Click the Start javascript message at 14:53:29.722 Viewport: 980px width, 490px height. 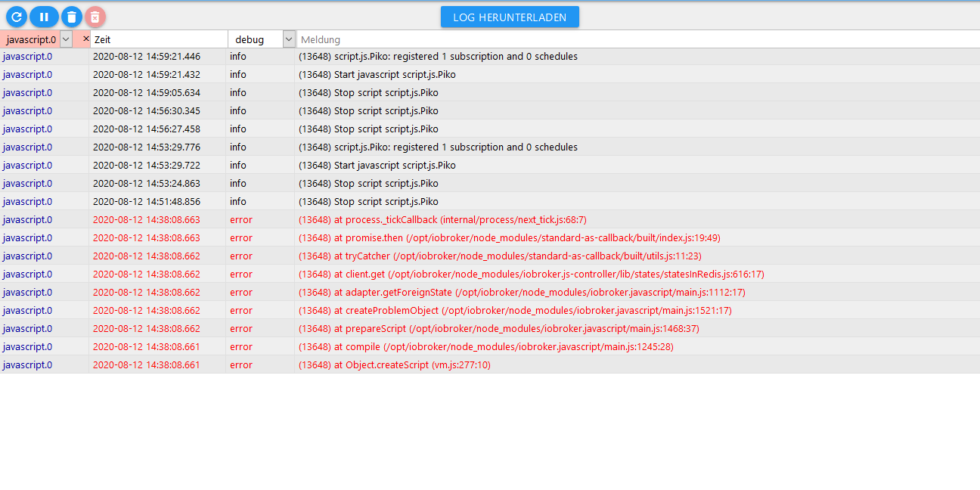[x=377, y=165]
